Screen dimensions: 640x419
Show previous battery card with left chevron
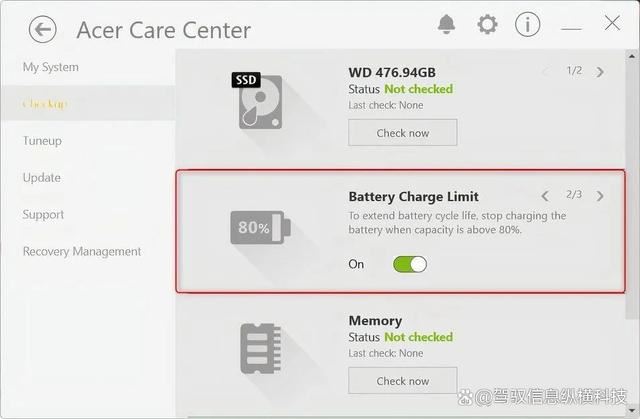[x=545, y=196]
